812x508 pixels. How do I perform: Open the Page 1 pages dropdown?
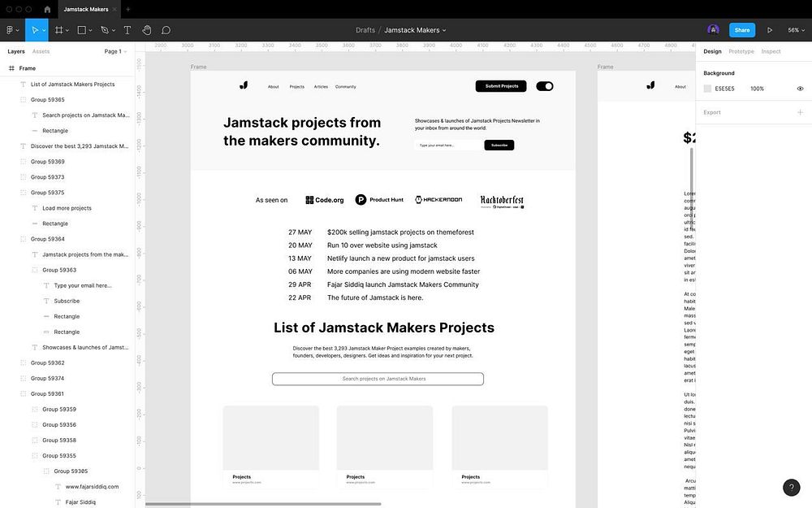(115, 51)
